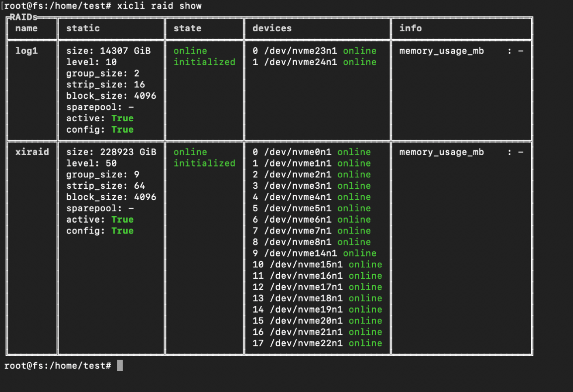This screenshot has height=392, width=573.
Task: Select the RAID name 'xiraid'
Action: click(32, 152)
